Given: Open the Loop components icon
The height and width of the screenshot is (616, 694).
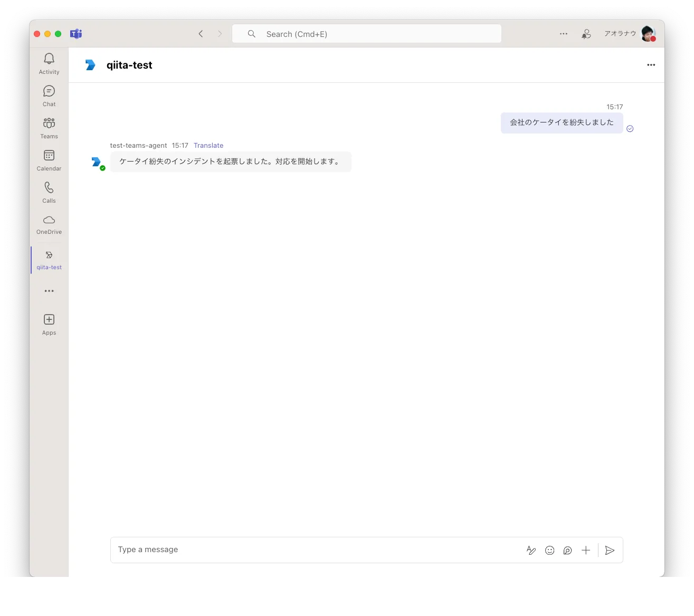Looking at the screenshot, I should (x=567, y=550).
